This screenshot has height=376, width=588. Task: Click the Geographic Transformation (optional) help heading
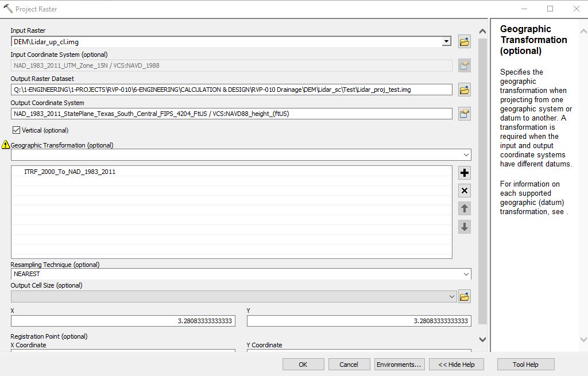pos(533,40)
